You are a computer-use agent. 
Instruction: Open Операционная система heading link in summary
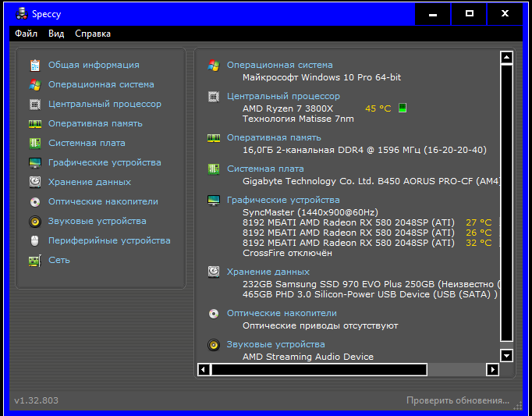pyautogui.click(x=279, y=65)
